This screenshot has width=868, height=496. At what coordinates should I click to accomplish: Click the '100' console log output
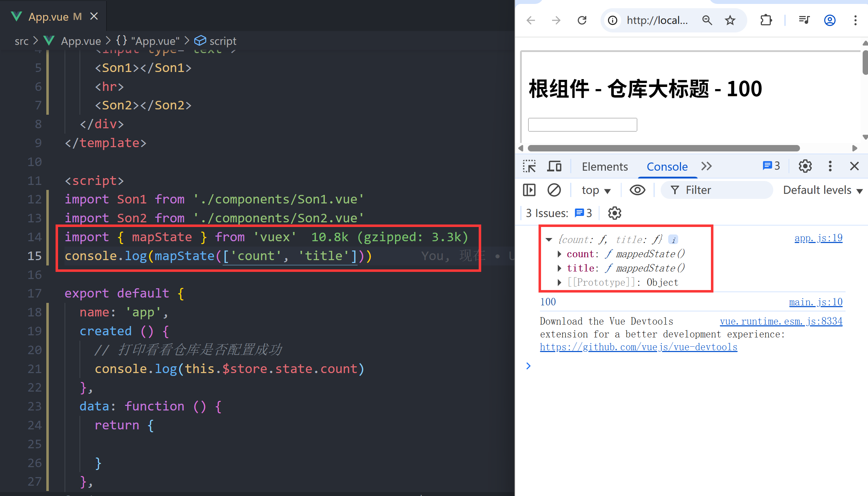(x=548, y=302)
